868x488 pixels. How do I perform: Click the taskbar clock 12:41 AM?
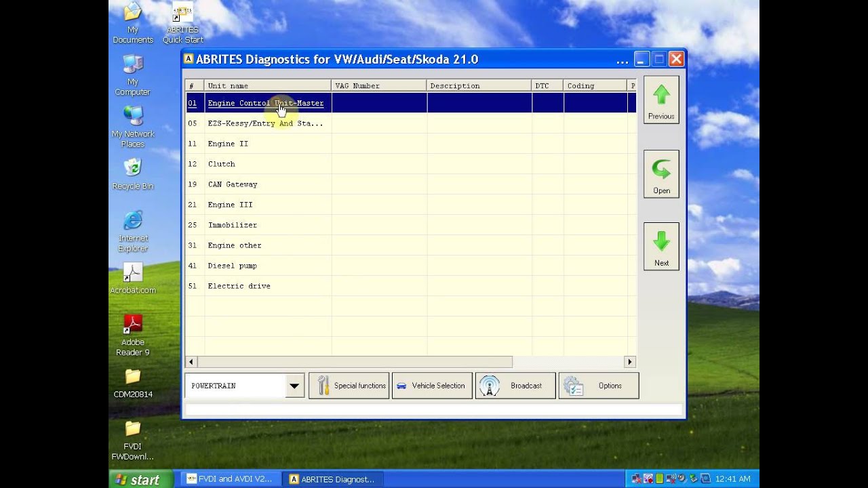click(x=733, y=479)
